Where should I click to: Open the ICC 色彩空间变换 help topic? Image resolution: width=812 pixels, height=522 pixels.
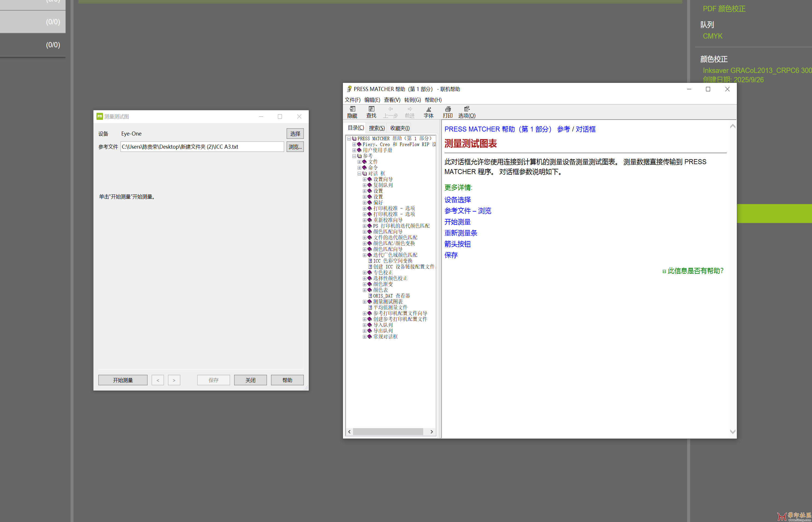(393, 261)
